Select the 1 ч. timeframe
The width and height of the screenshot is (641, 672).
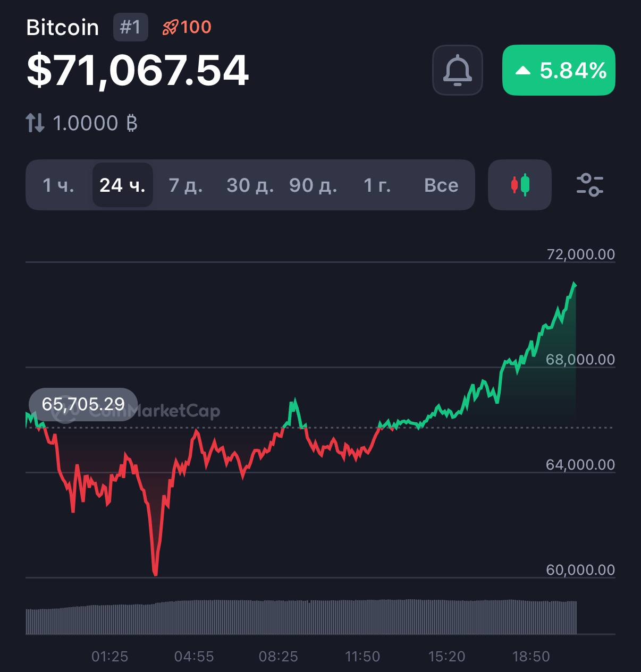pos(58,185)
